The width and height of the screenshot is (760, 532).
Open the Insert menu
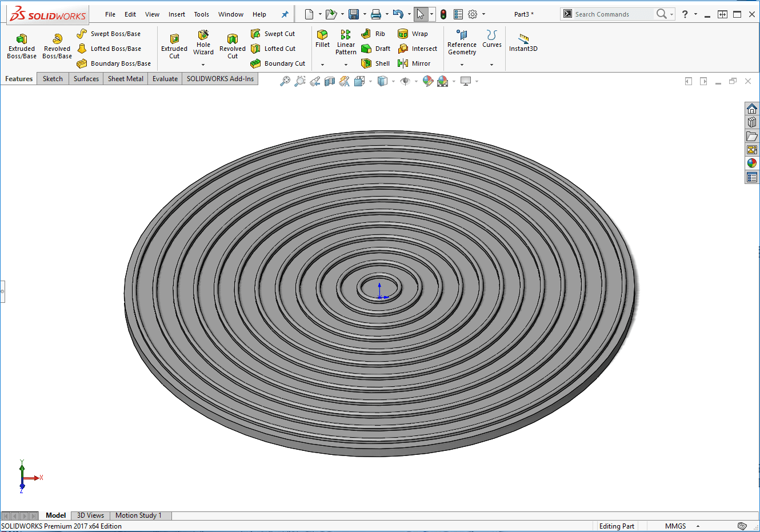177,14
